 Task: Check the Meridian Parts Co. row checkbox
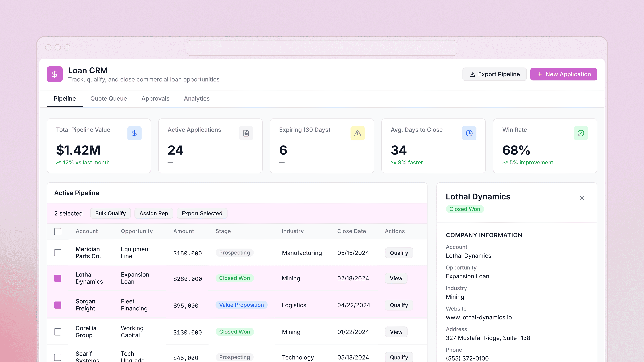pyautogui.click(x=58, y=253)
